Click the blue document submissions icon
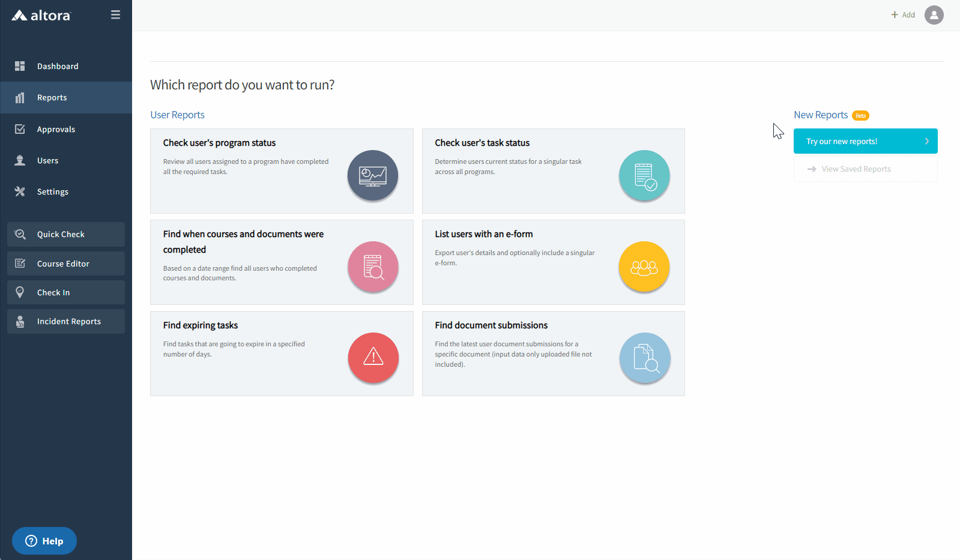960x560 pixels. tap(644, 358)
